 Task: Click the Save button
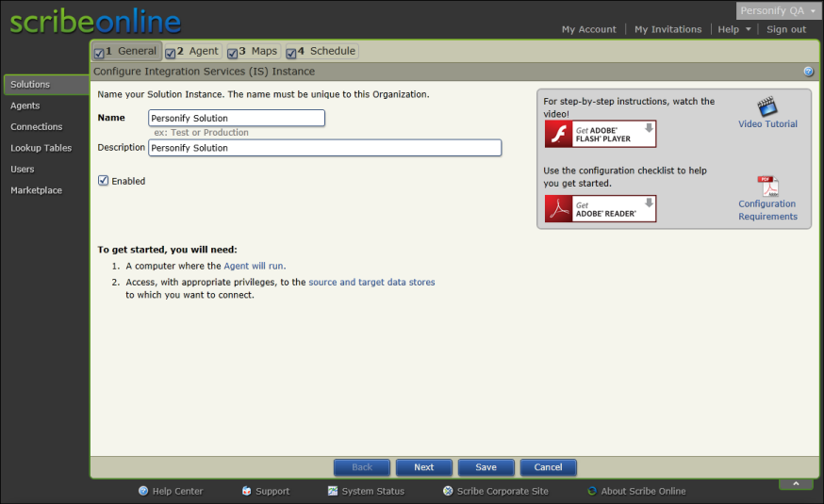pyautogui.click(x=486, y=467)
